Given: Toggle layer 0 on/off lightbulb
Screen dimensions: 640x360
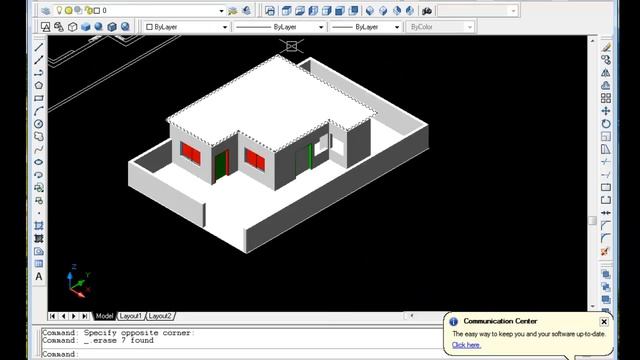Looking at the screenshot, I should coord(59,10).
